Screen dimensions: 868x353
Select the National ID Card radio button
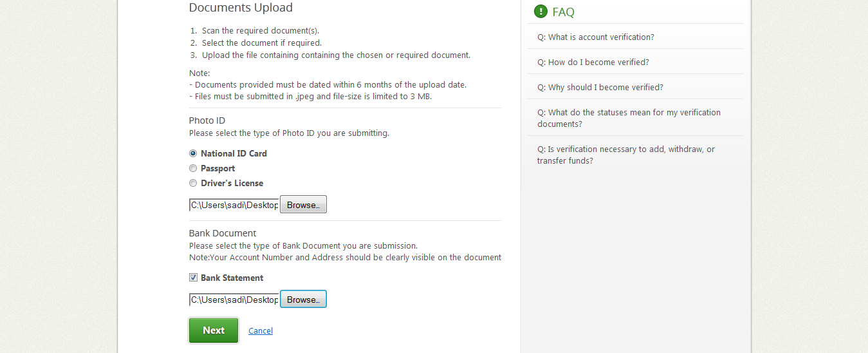pyautogui.click(x=193, y=153)
